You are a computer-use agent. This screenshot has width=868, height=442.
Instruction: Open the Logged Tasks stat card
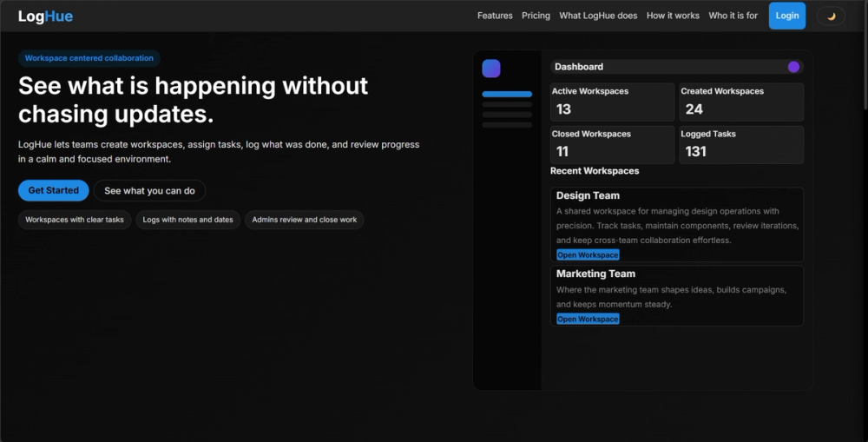pos(741,144)
